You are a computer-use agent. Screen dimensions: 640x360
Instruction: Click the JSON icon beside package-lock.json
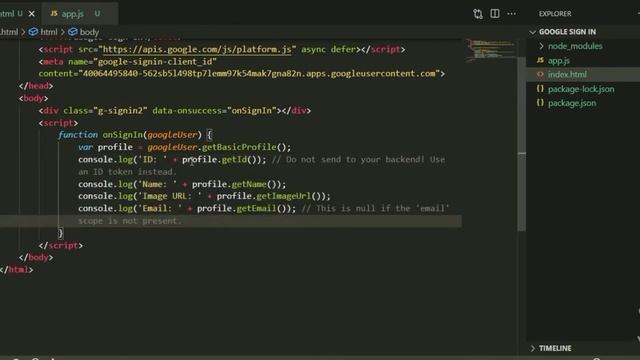(540, 89)
